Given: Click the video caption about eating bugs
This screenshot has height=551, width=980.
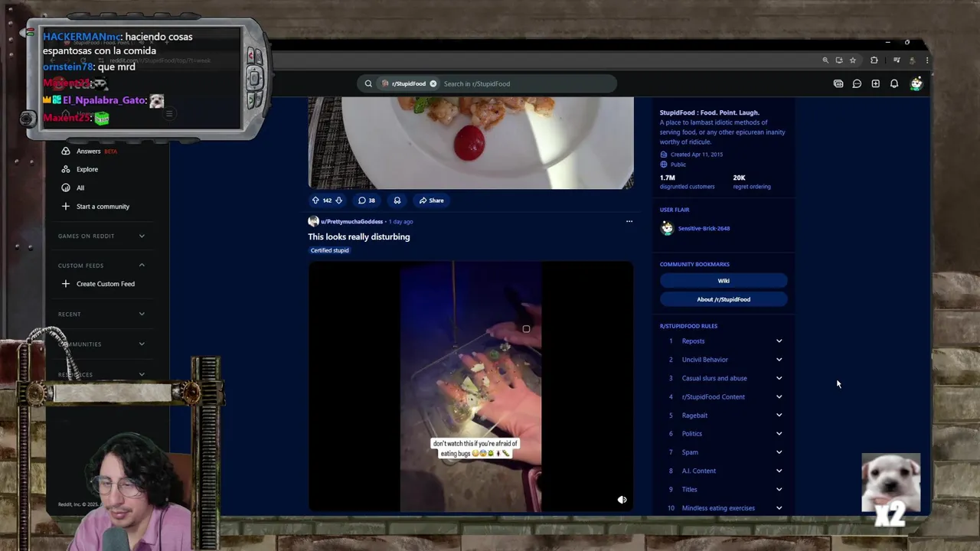Looking at the screenshot, I should (x=475, y=448).
